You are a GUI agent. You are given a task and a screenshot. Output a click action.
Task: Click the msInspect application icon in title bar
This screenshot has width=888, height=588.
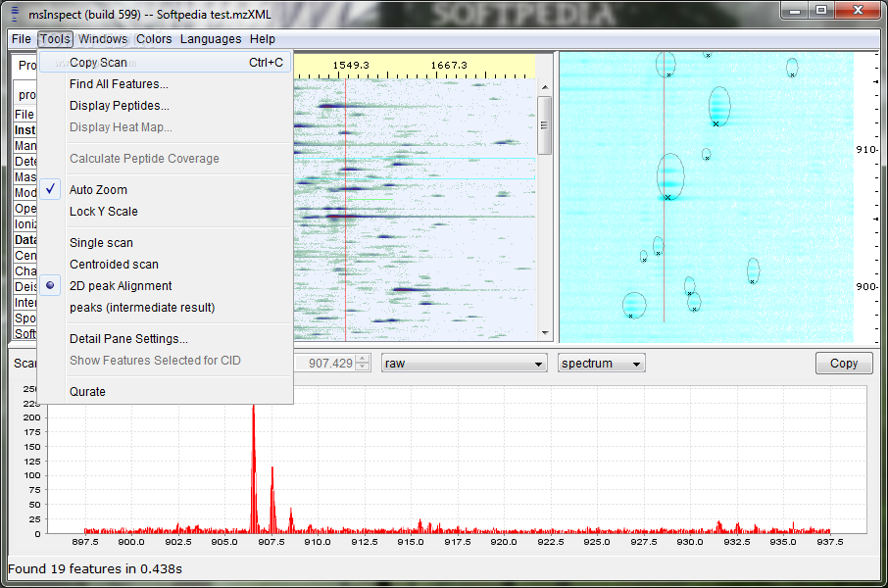click(x=15, y=14)
